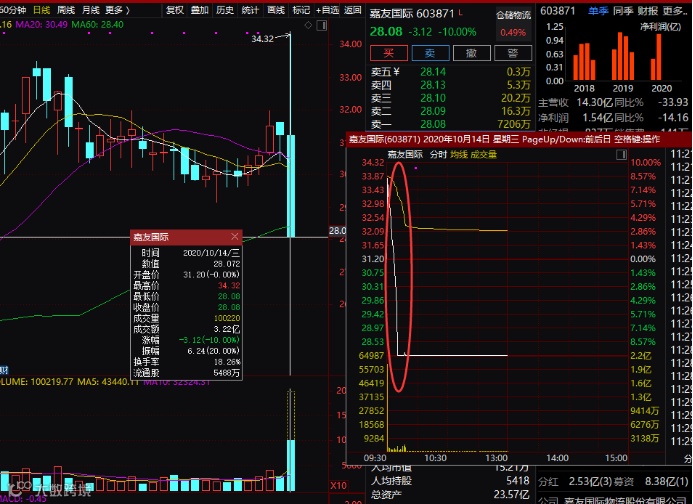Click 成交额 3.22亿 in popup
This screenshot has height=504, width=693.
[186, 329]
